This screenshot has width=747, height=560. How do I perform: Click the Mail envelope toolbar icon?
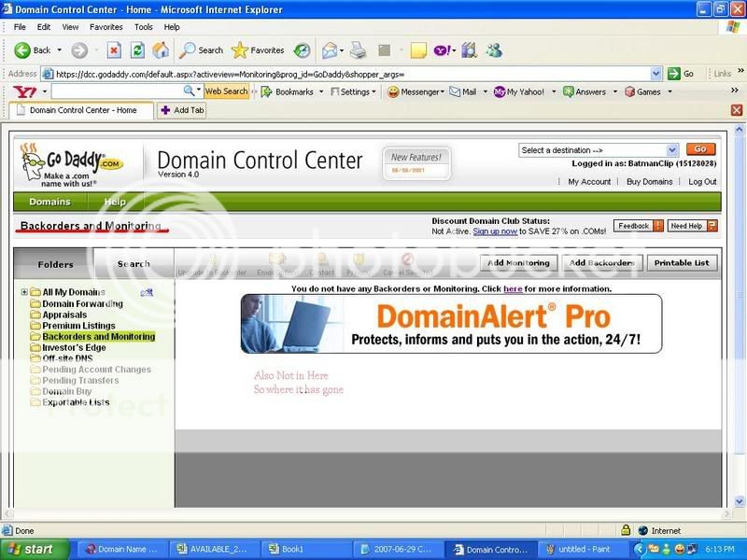(330, 50)
